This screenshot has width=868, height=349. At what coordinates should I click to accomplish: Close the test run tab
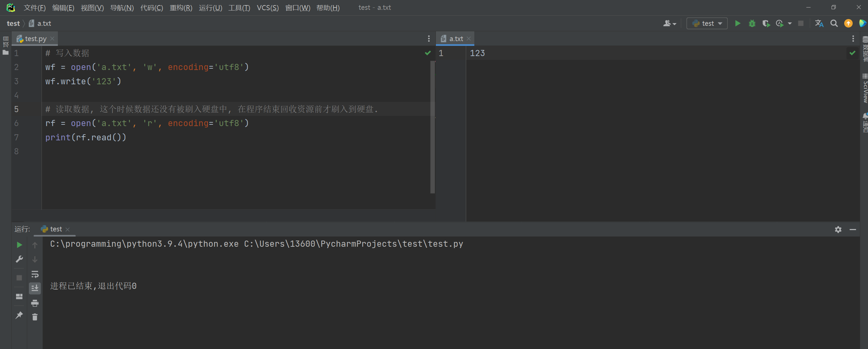[68, 229]
